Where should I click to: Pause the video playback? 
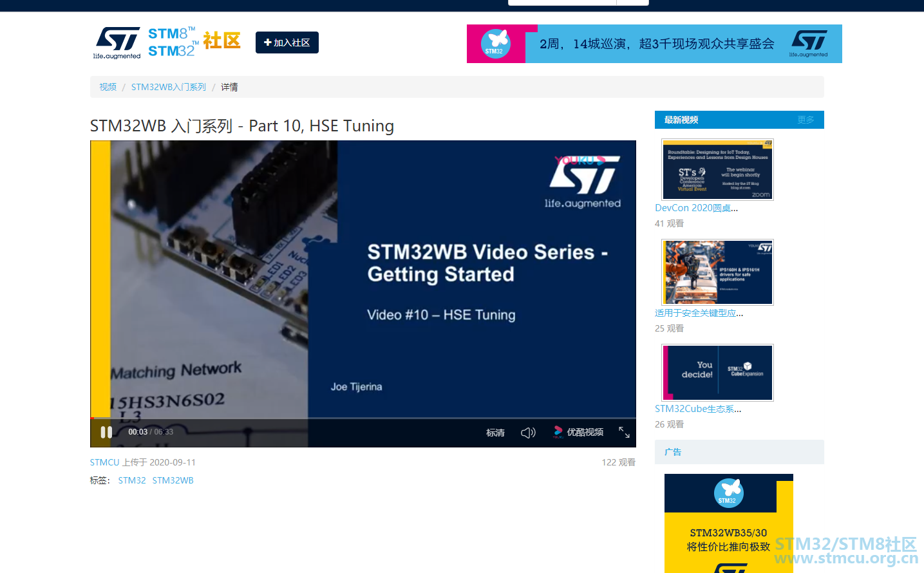click(x=106, y=432)
